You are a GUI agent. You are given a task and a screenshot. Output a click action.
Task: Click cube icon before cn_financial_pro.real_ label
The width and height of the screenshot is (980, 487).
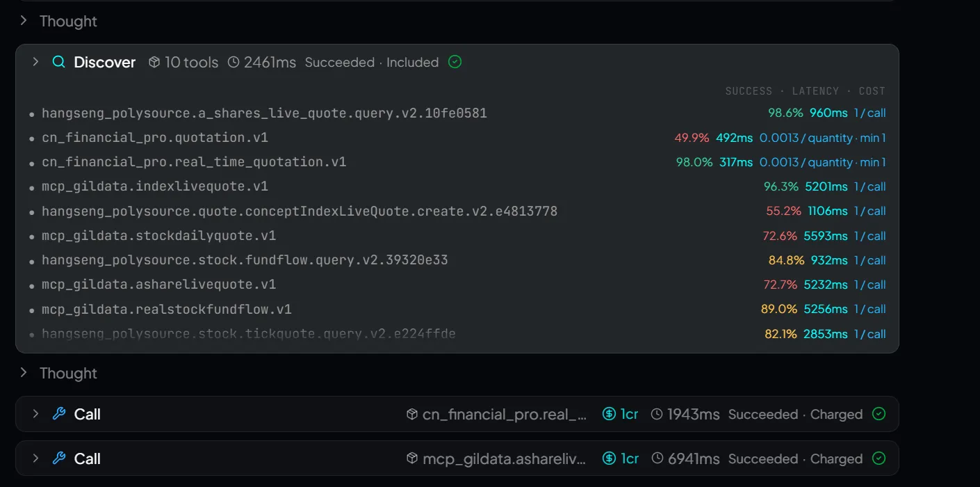pyautogui.click(x=412, y=414)
